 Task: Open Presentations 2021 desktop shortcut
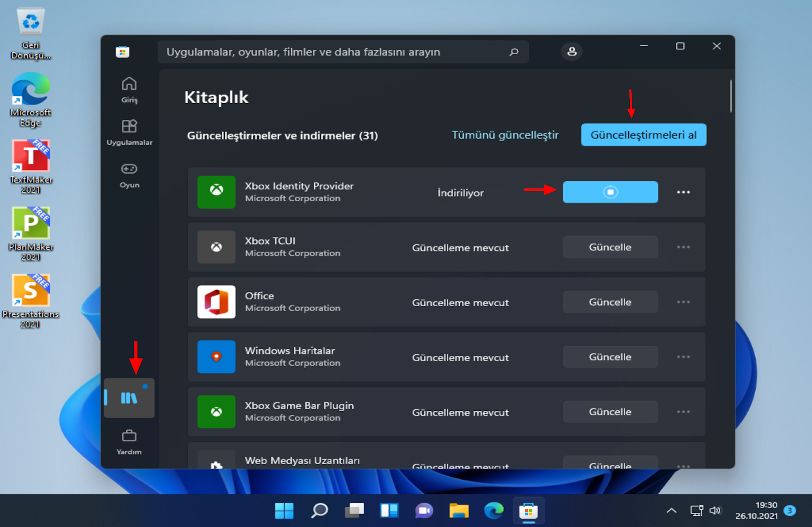click(30, 302)
